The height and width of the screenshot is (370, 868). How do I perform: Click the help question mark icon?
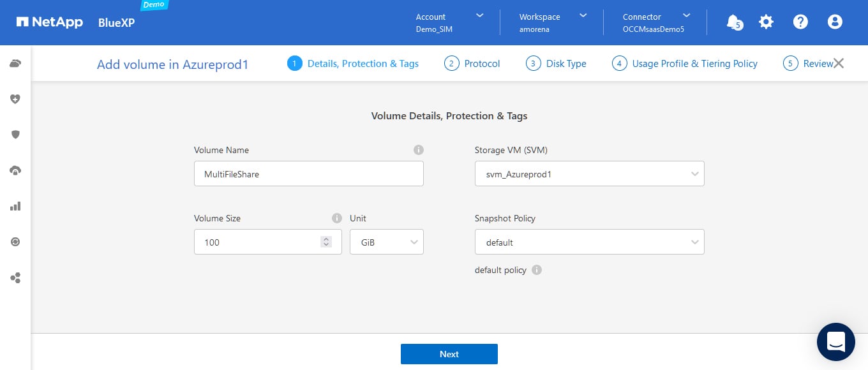(x=800, y=22)
